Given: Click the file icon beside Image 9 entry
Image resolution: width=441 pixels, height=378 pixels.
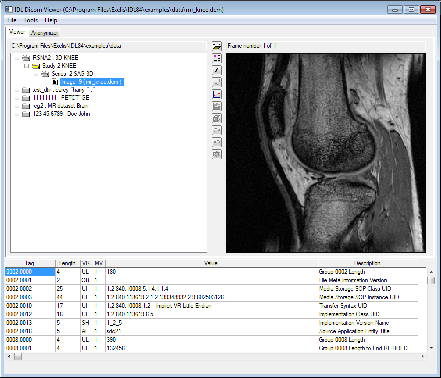Looking at the screenshot, I should point(55,82).
